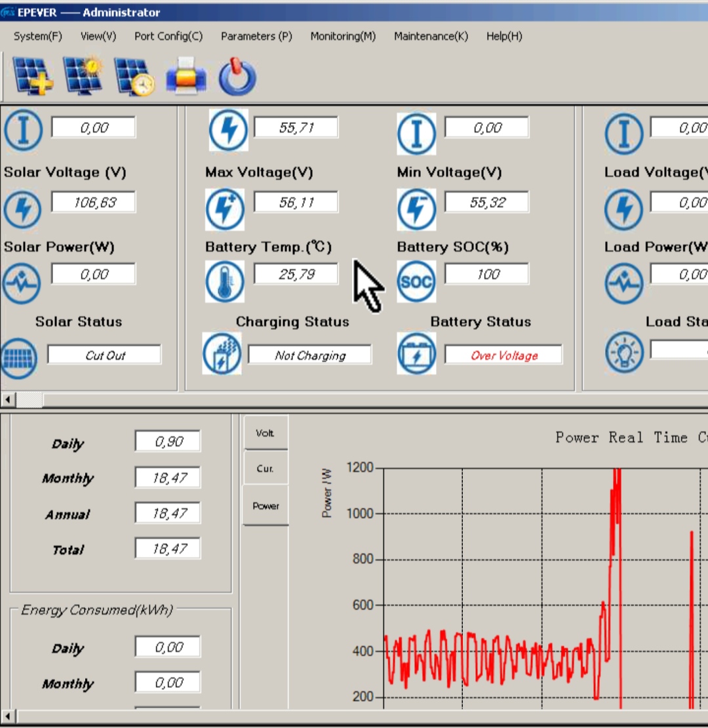Click the solar panel with clock icon

(x=134, y=76)
